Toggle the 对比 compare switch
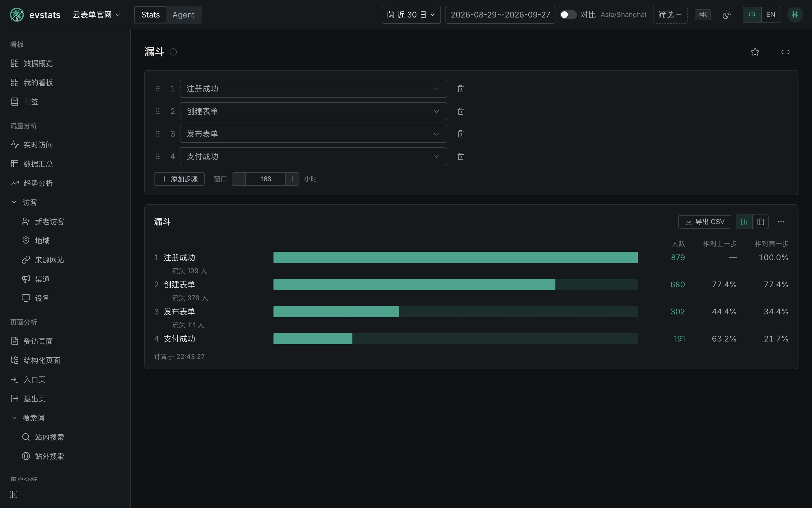This screenshot has width=812, height=508. click(x=568, y=15)
